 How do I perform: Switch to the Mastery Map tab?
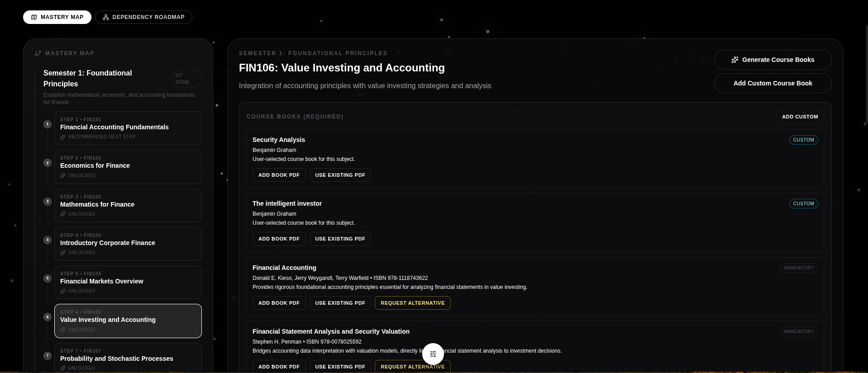[57, 17]
